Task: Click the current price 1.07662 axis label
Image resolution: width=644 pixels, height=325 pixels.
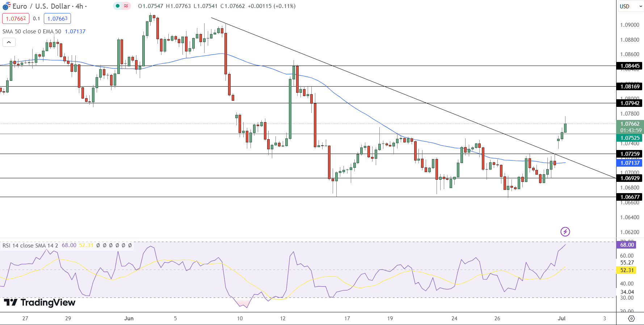Action: (630, 124)
